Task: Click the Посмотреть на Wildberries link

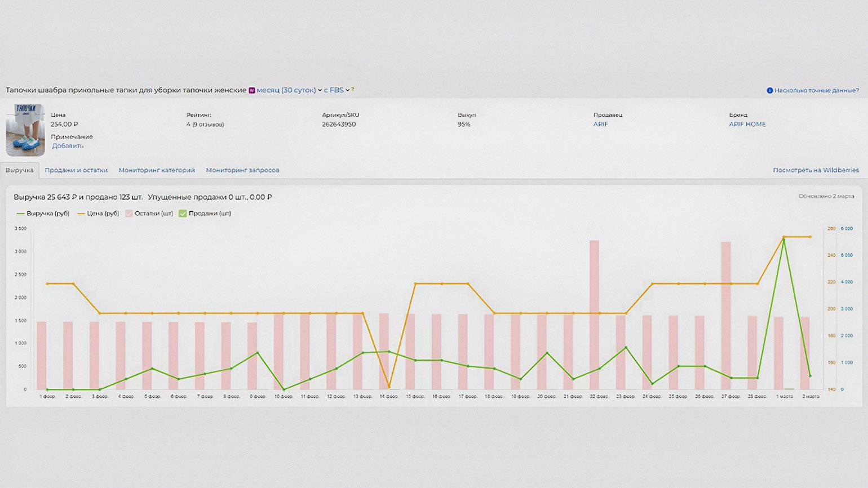Action: pyautogui.click(x=816, y=170)
